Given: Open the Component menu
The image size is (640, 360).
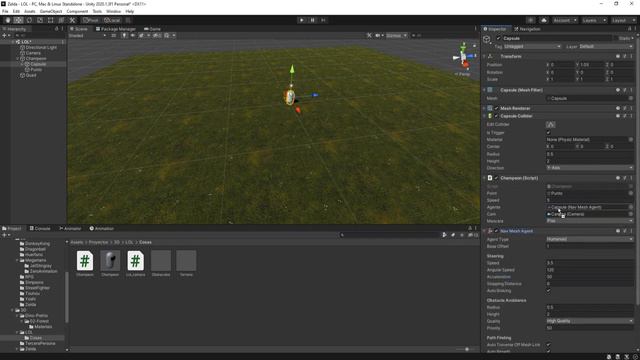Looking at the screenshot, I should point(77,11).
